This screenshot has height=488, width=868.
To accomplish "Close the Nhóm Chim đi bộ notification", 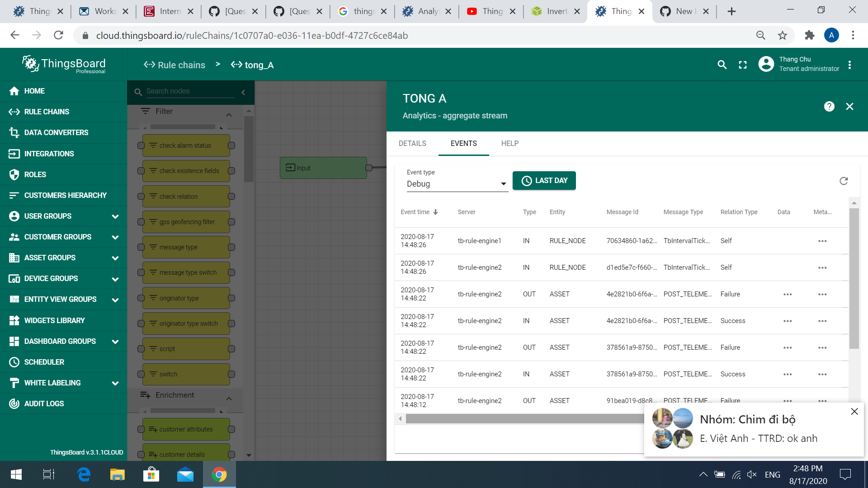I will pos(854,412).
